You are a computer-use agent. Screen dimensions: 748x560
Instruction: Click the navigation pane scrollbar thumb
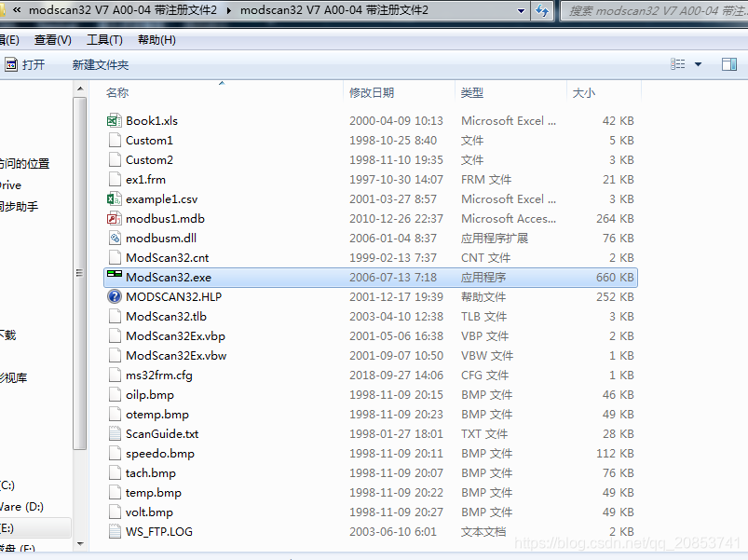pyautogui.click(x=80, y=273)
